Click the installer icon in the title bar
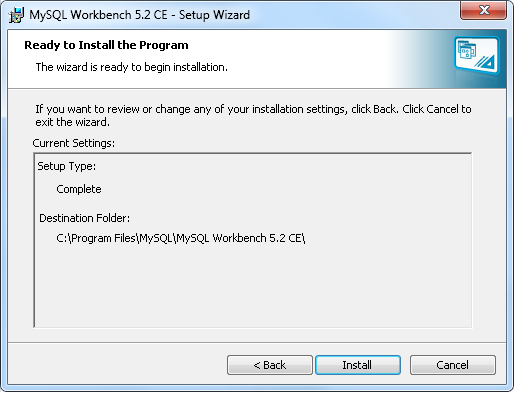Screen dimensions: 514x393 click(16, 15)
